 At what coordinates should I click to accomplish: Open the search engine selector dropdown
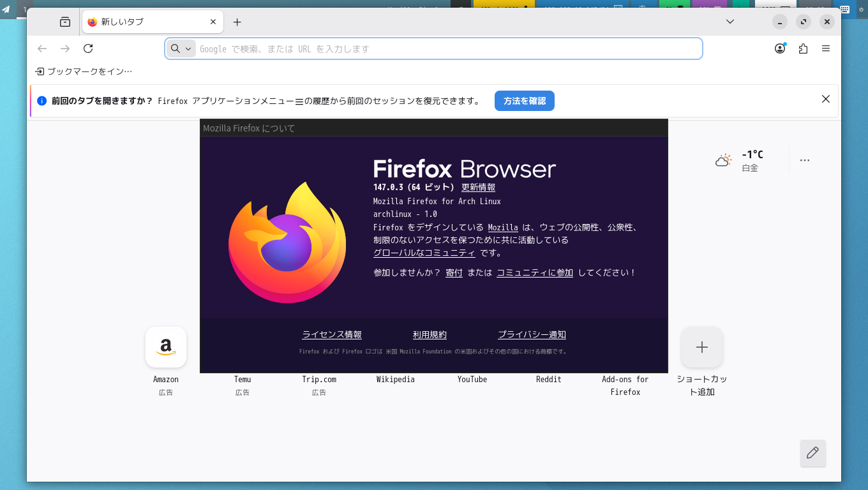point(181,48)
